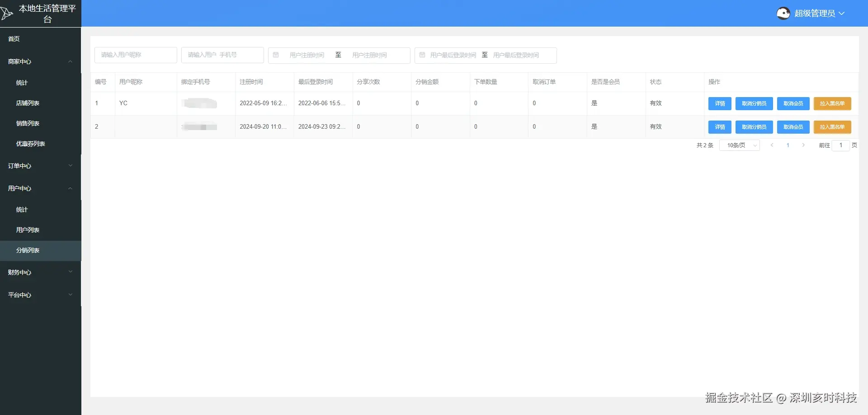Click registration start time field

[x=307, y=55]
